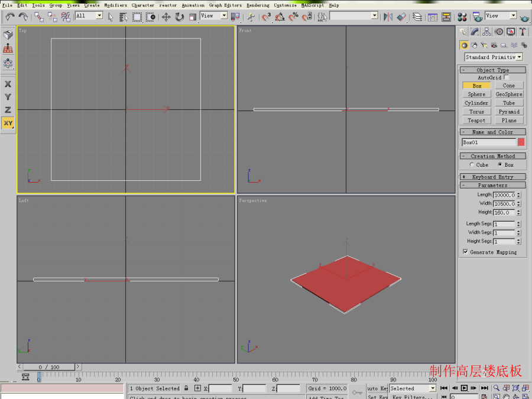Screen dimensions: 532x399
Task: Collapse the Name and Color rollout
Action: tap(492, 132)
